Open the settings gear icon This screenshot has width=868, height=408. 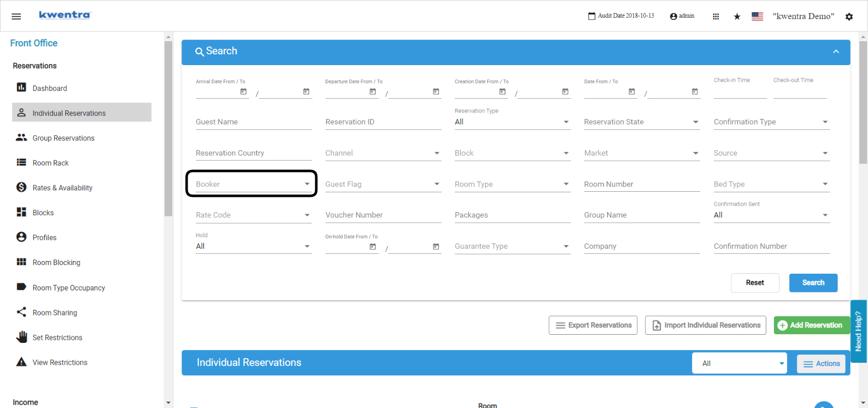(849, 16)
